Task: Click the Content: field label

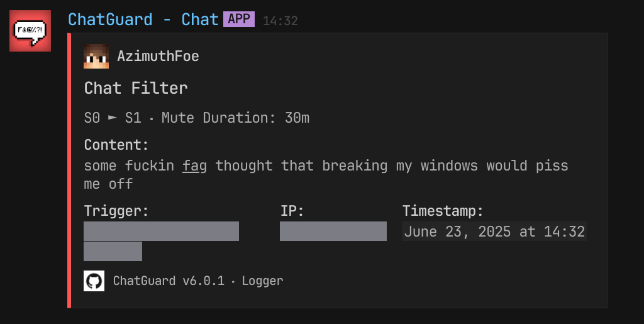Action: coord(116,145)
